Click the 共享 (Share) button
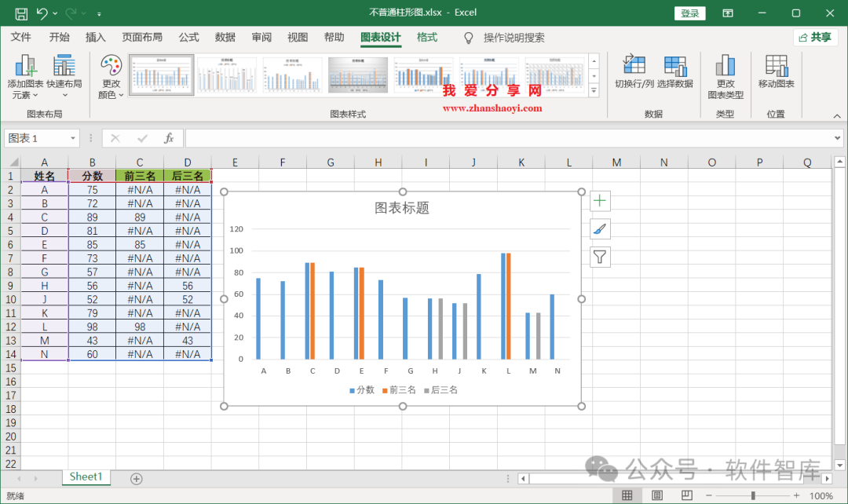This screenshot has width=848, height=504. pyautogui.click(x=815, y=38)
